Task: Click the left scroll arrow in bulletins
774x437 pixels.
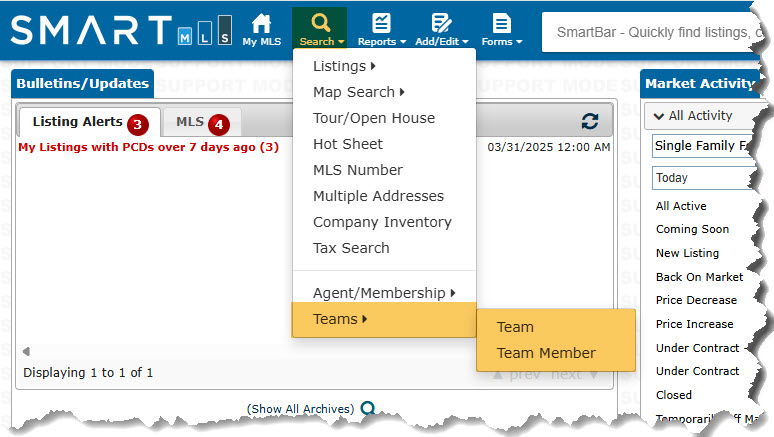Action: coord(26,351)
